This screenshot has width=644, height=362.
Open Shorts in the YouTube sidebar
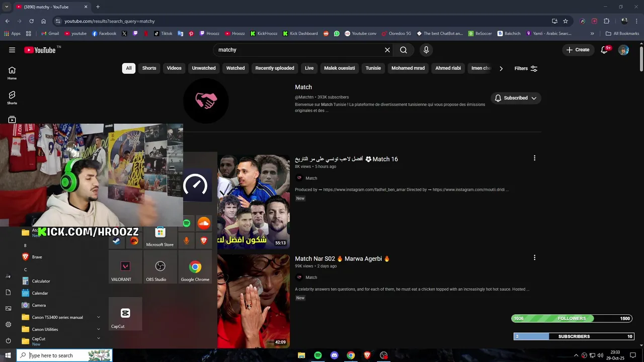coord(12,98)
